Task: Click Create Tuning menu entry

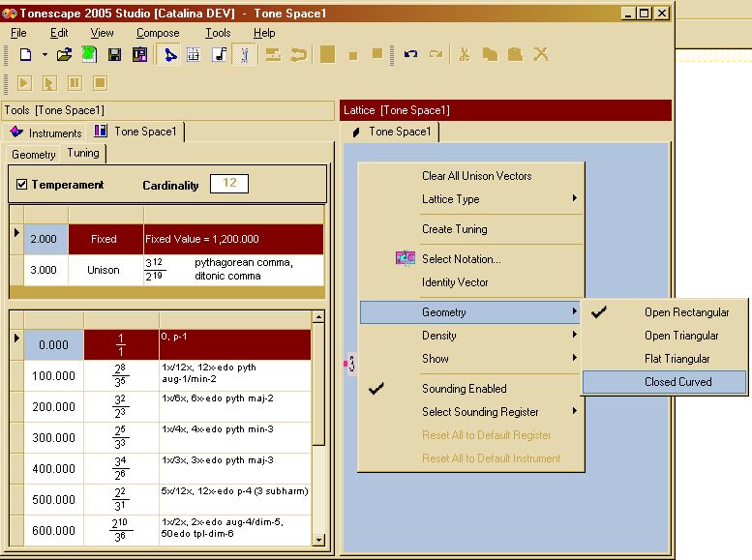Action: coord(471,229)
